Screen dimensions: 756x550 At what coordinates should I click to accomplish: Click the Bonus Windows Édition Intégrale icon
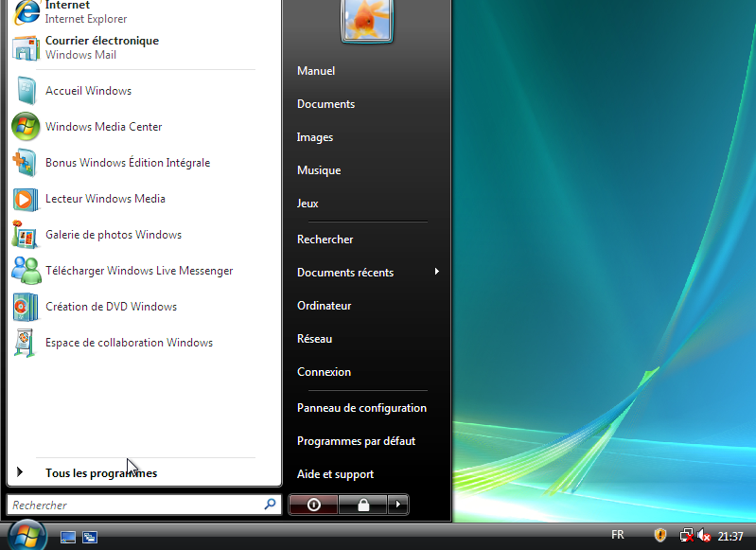[x=26, y=163]
